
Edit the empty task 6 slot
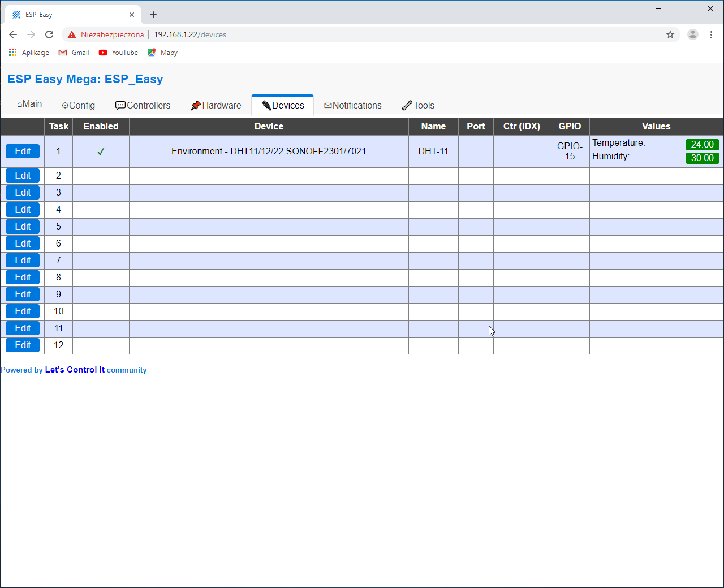click(x=23, y=243)
